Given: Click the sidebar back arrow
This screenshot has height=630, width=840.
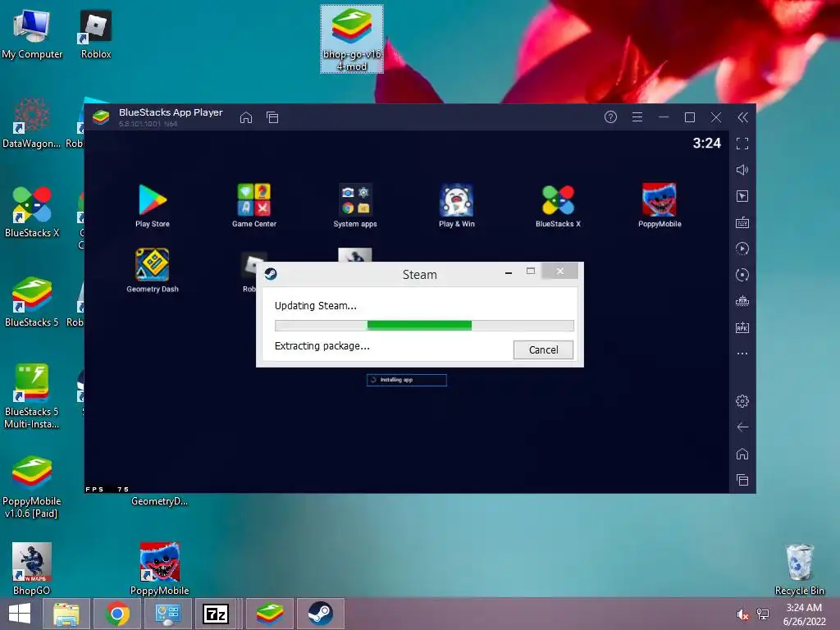Looking at the screenshot, I should click(742, 427).
